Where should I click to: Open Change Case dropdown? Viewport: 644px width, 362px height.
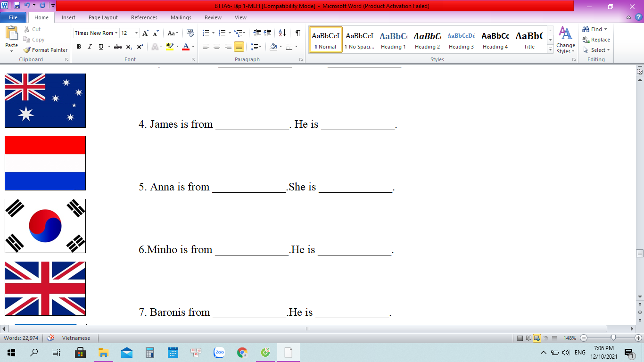tap(173, 33)
